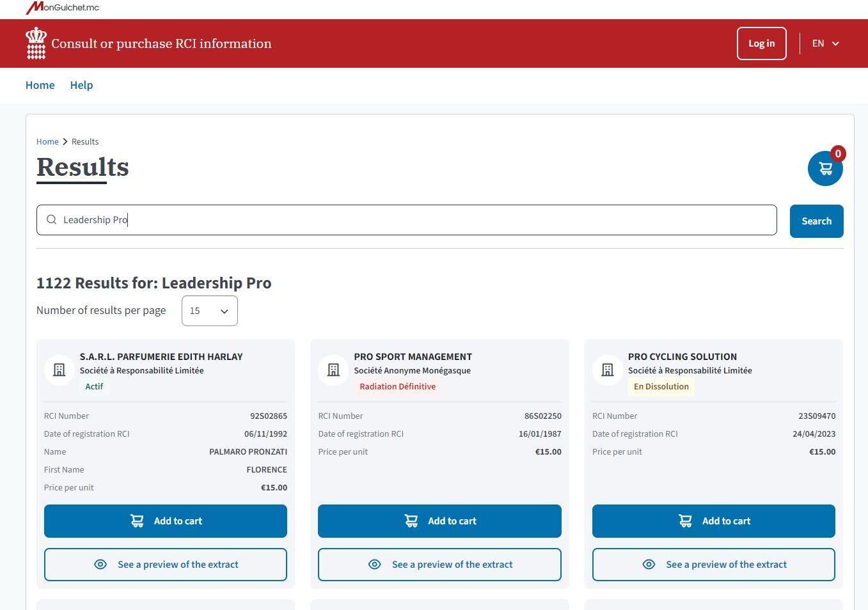
Task: Add PRO SPORT MANAGEMENT to cart
Action: point(439,521)
